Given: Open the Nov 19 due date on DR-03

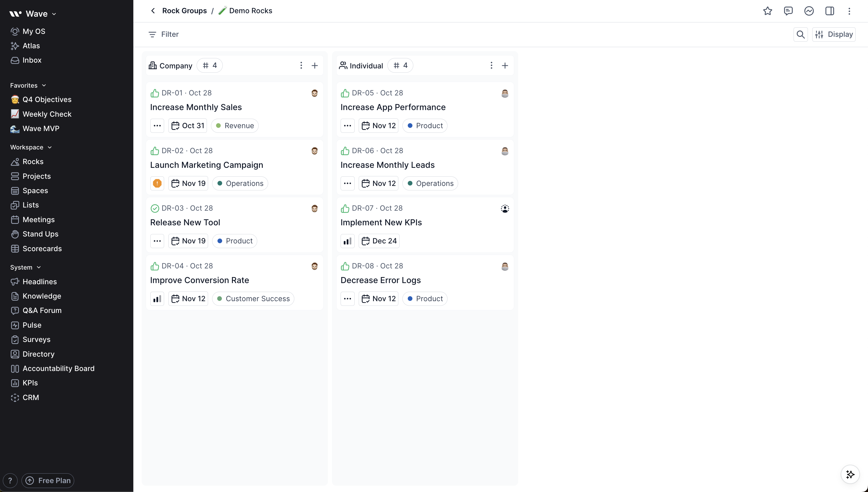Looking at the screenshot, I should (x=188, y=241).
